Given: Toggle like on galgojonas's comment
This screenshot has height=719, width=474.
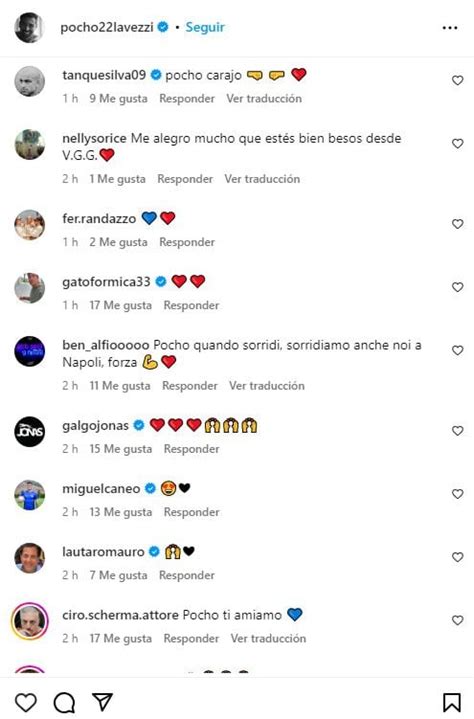Looking at the screenshot, I should tap(457, 431).
